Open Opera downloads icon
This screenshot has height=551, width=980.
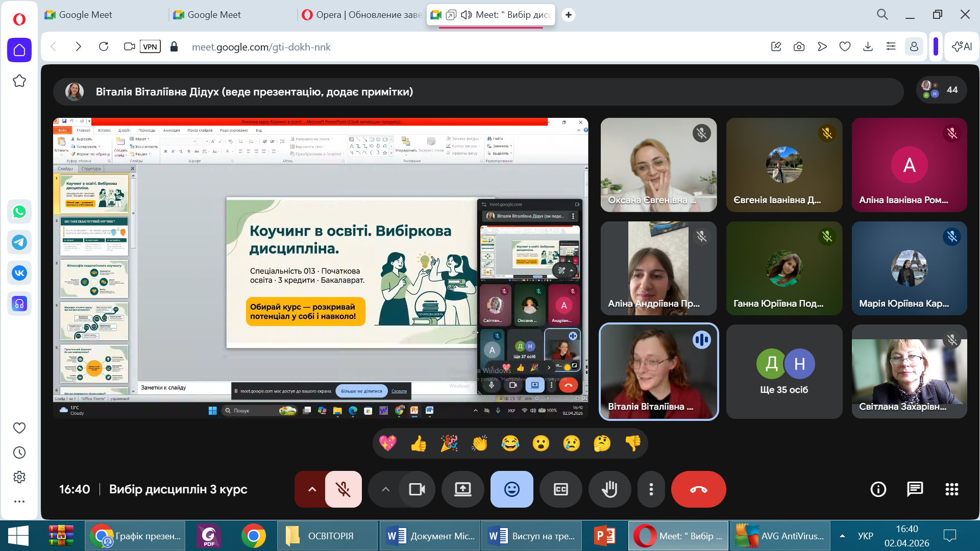coord(868,47)
